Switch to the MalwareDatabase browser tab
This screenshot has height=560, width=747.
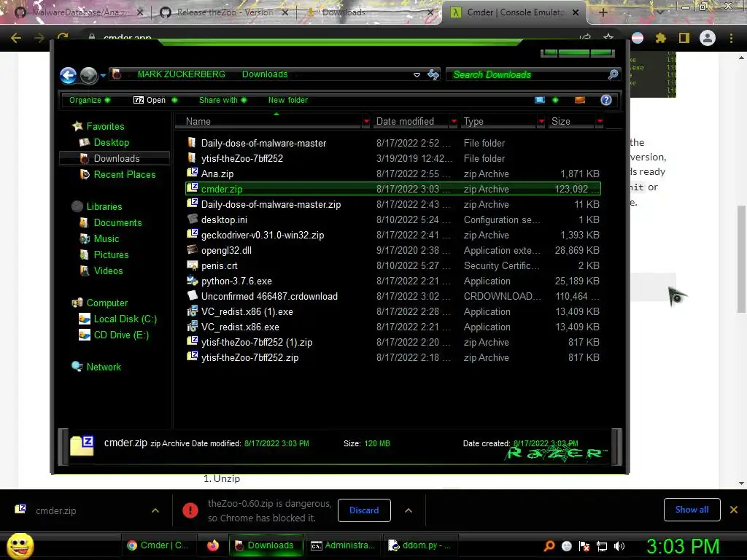(x=79, y=12)
